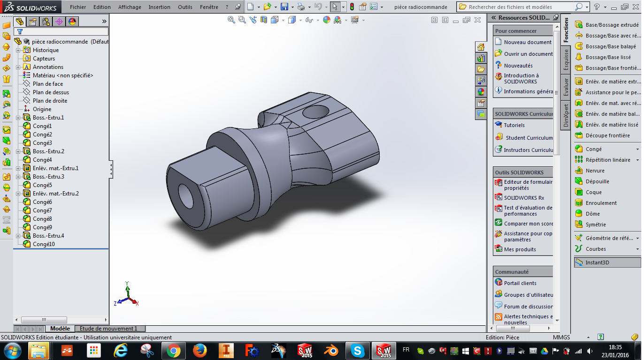Open the DisplayManager color ball tab

(72, 22)
